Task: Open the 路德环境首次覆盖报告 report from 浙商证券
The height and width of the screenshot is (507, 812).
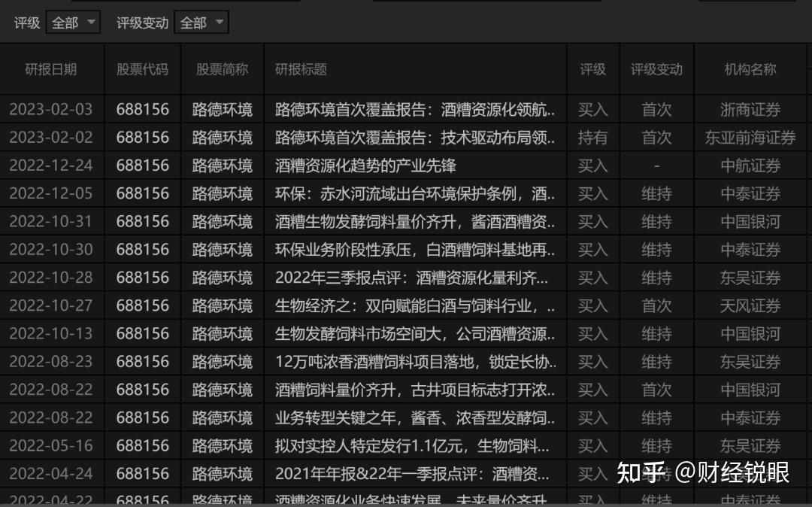Action: click(414, 109)
